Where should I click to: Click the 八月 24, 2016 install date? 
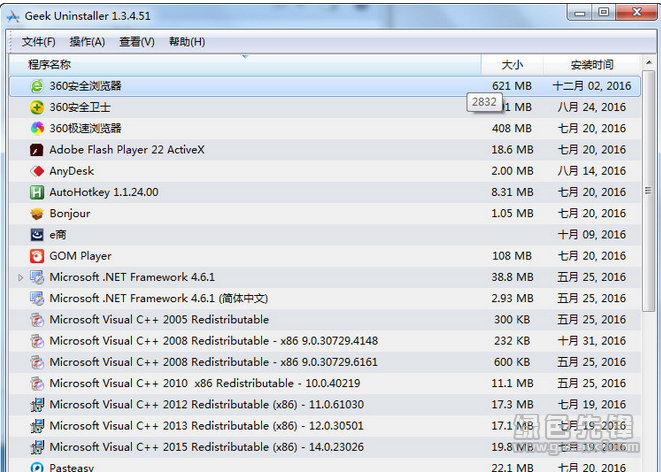(592, 107)
